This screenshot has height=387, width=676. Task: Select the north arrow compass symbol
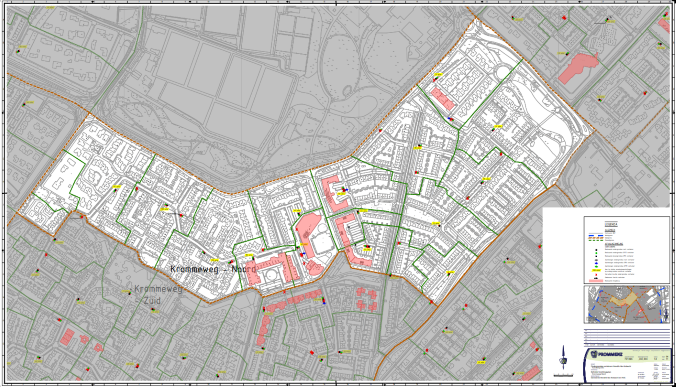pyautogui.click(x=563, y=357)
